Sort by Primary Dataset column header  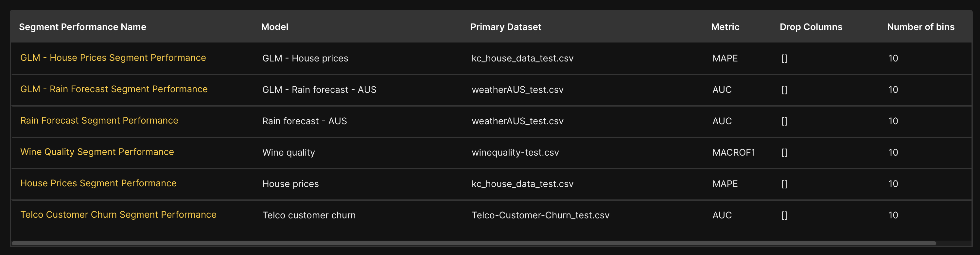pyautogui.click(x=505, y=27)
